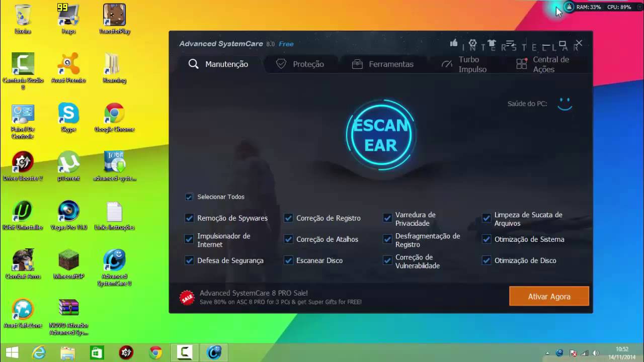The width and height of the screenshot is (644, 362).
Task: Click the like thumbs-up icon in SystemCare
Action: point(454,43)
